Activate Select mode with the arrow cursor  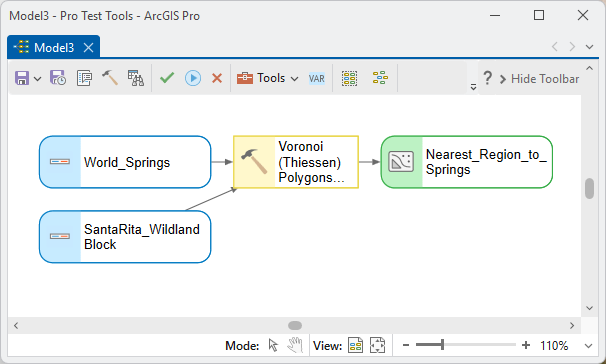click(x=273, y=345)
